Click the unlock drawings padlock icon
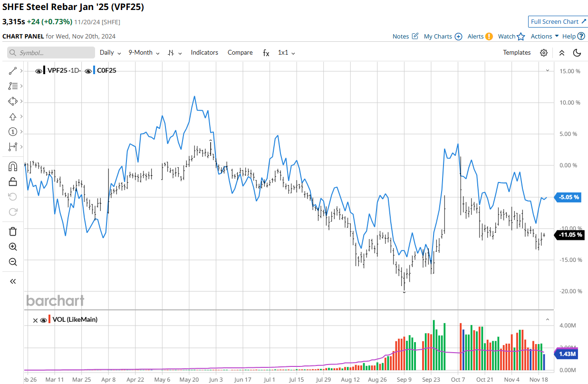The height and width of the screenshot is (384, 588). [x=13, y=182]
